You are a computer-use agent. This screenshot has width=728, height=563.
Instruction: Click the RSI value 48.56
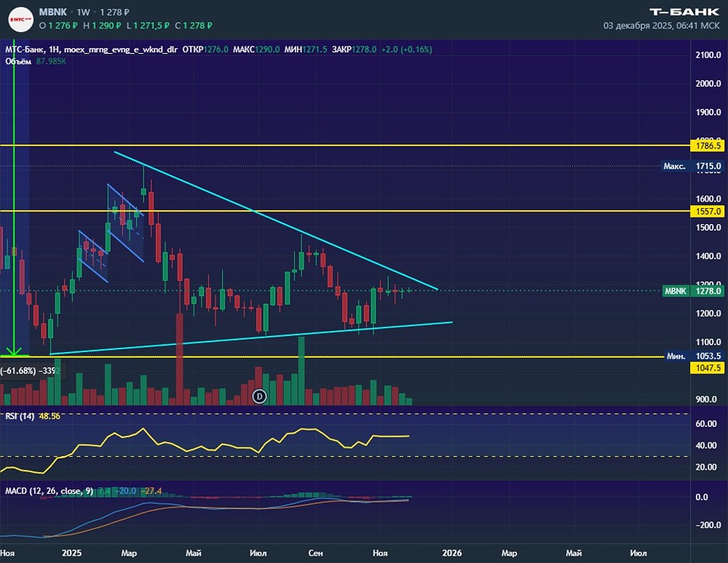click(50, 416)
